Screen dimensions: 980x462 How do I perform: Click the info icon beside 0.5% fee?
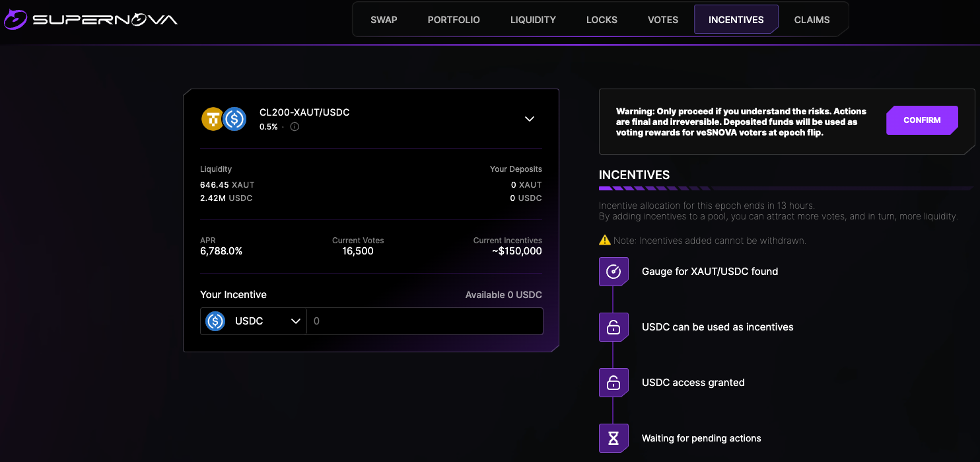pyautogui.click(x=295, y=127)
